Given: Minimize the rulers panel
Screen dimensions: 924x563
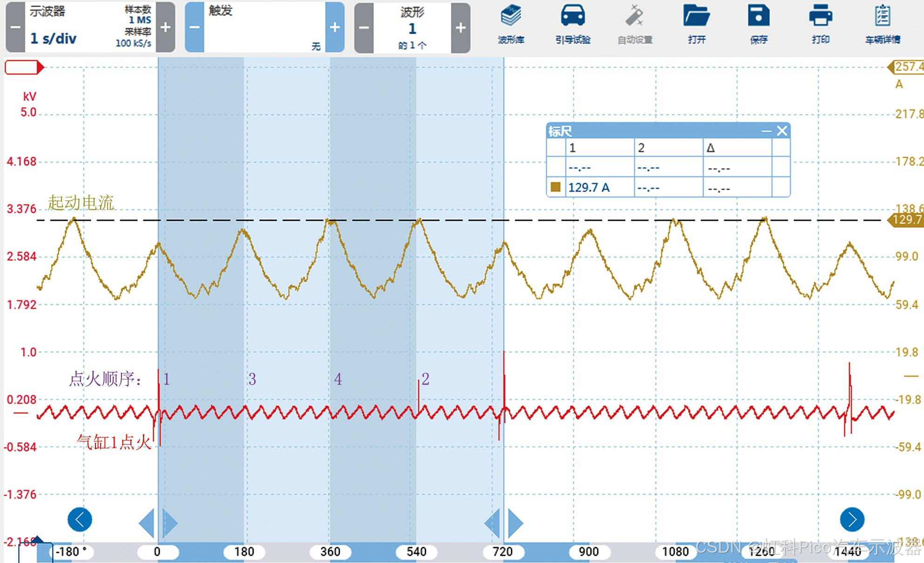Looking at the screenshot, I should 766,131.
